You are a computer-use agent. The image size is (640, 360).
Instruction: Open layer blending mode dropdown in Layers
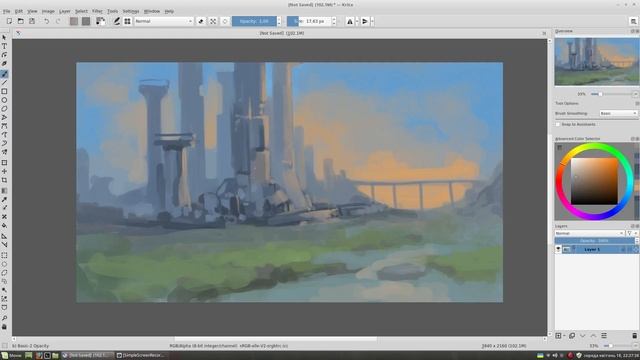pyautogui.click(x=589, y=233)
